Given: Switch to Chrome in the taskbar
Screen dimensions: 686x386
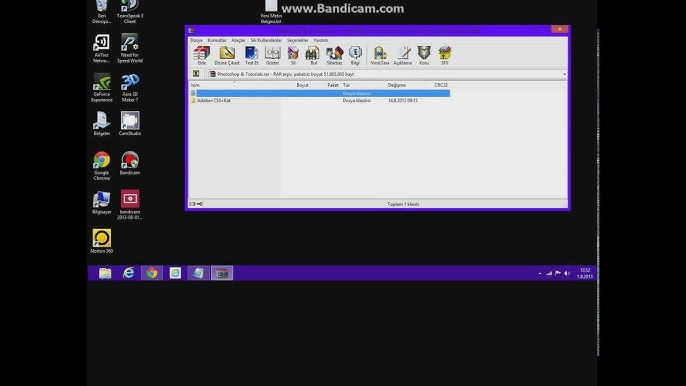Looking at the screenshot, I should click(x=152, y=273).
